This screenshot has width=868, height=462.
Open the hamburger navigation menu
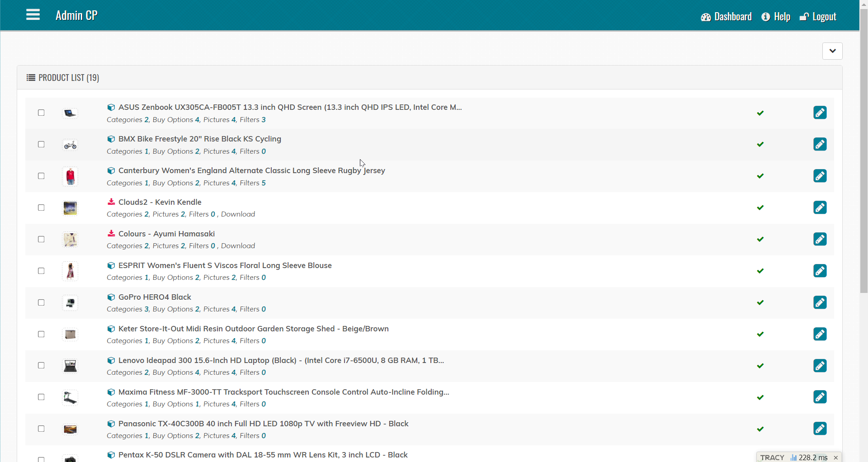[x=33, y=15]
